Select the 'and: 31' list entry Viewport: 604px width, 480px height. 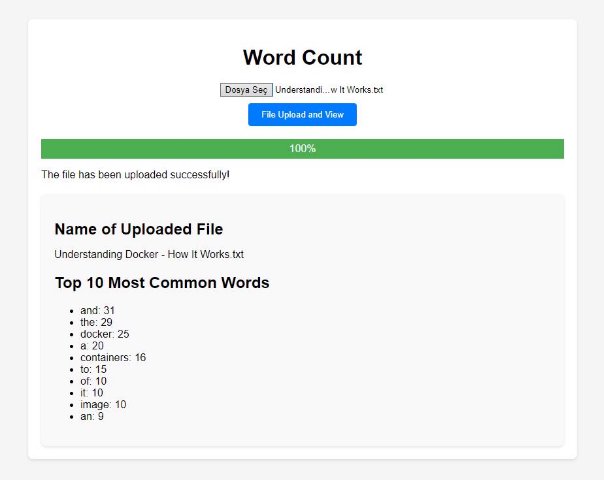coord(97,311)
